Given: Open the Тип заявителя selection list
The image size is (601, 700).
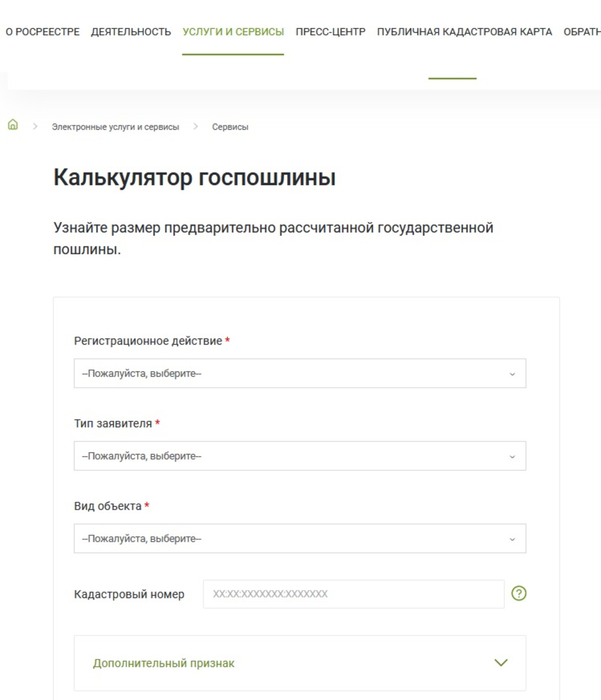Looking at the screenshot, I should (x=299, y=456).
